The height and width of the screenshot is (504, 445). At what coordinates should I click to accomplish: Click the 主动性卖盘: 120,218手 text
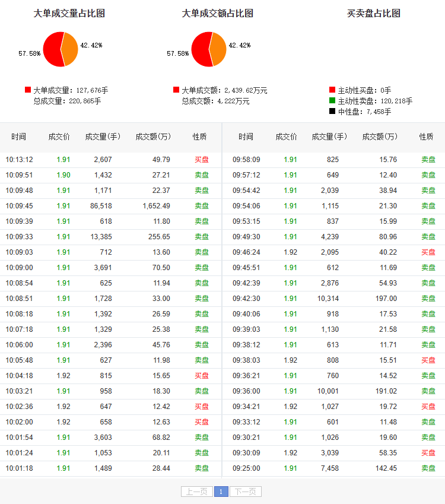coord(375,101)
